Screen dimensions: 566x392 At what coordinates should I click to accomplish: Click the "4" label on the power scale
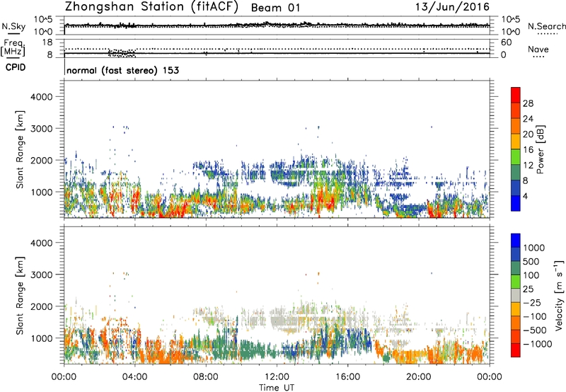[x=525, y=197]
